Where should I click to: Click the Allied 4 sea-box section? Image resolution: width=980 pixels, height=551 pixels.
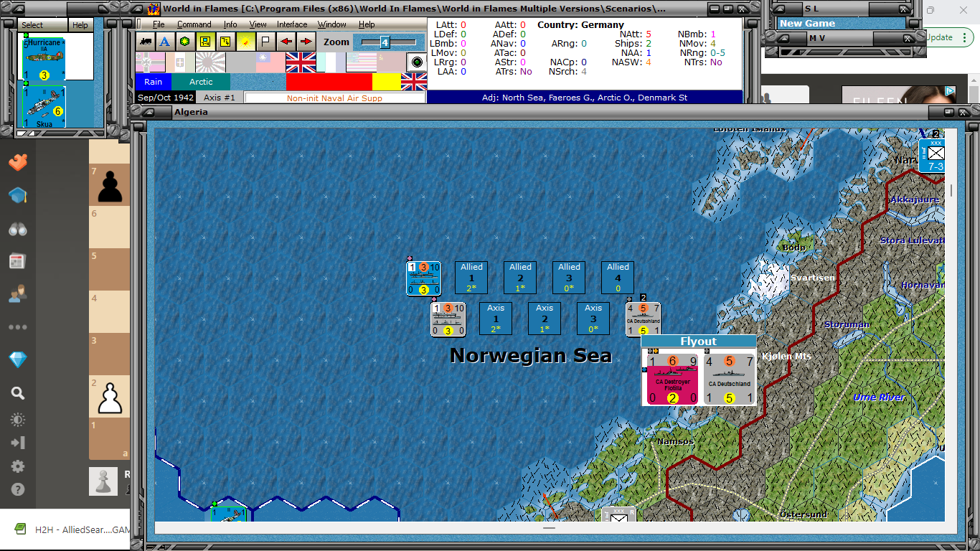pyautogui.click(x=618, y=278)
